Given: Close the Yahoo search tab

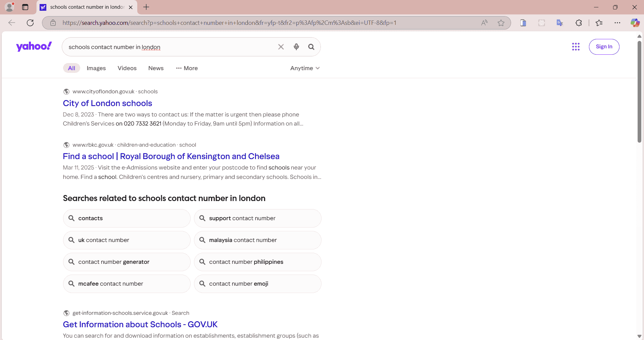Looking at the screenshot, I should pyautogui.click(x=131, y=7).
